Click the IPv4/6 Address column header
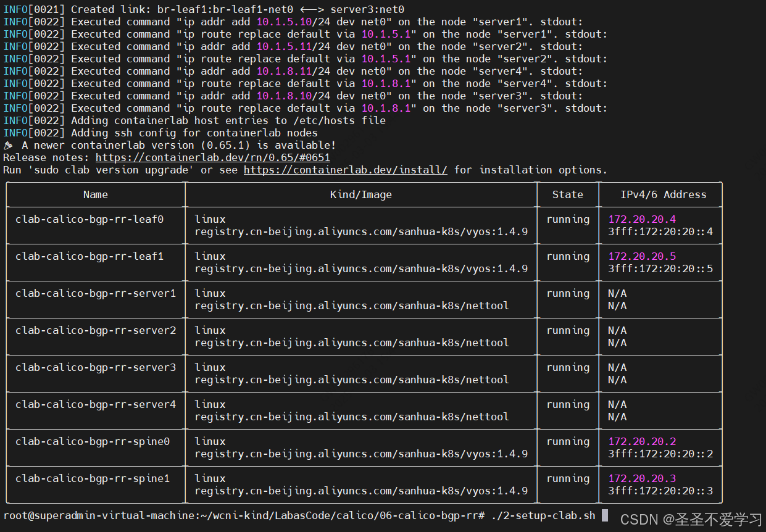This screenshot has height=532, width=766. [663, 195]
